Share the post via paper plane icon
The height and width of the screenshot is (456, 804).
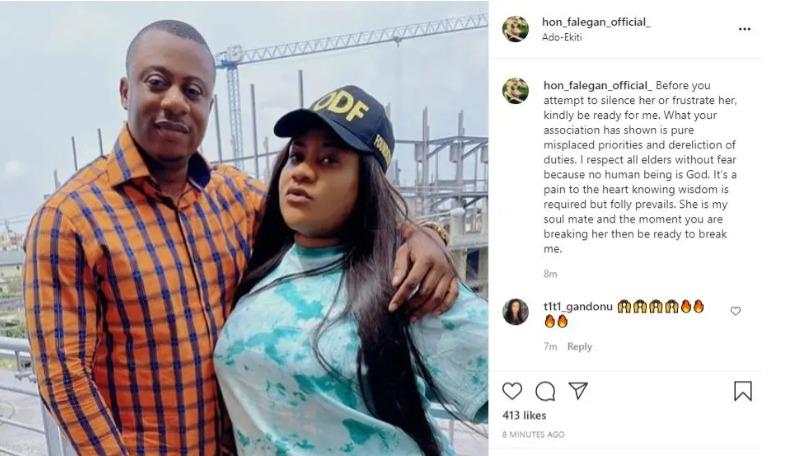(578, 391)
